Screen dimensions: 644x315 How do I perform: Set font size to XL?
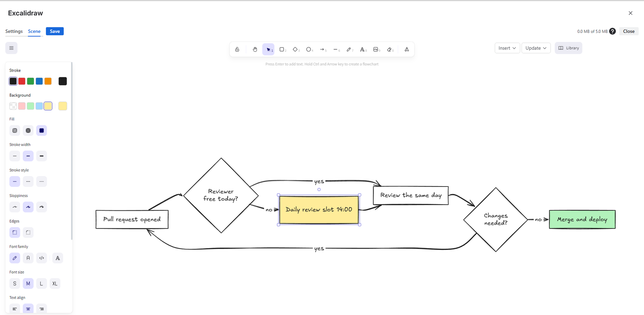pos(55,283)
